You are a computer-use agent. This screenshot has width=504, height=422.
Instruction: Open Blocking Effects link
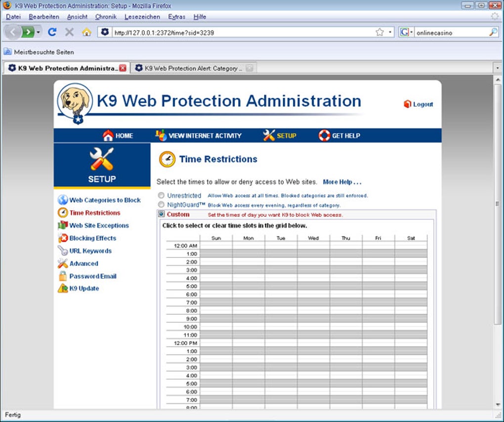[92, 238]
